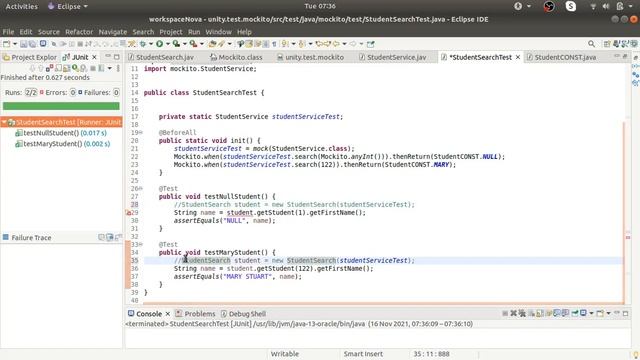Screen dimensions: 640x360
Task: Close the StudentSearchTest editor tab
Action: pos(518,57)
